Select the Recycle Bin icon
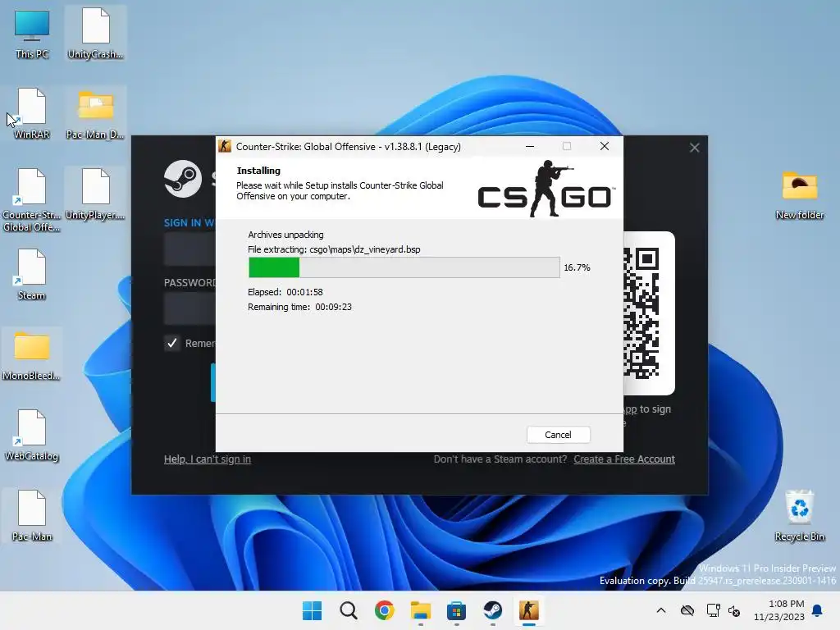Image resolution: width=840 pixels, height=630 pixels. point(799,515)
